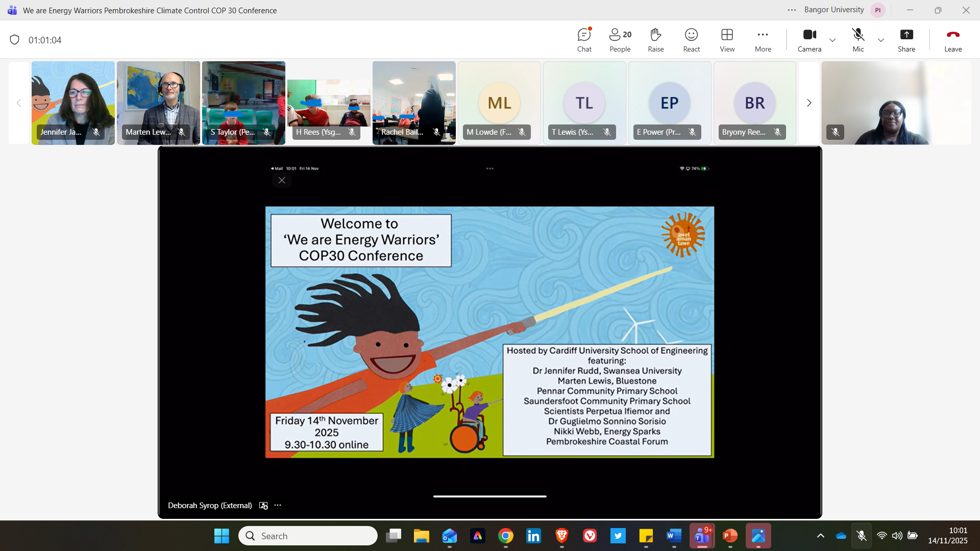Open the meeting Chat panel
The height and width of the screenshot is (551, 980).
pos(584,40)
